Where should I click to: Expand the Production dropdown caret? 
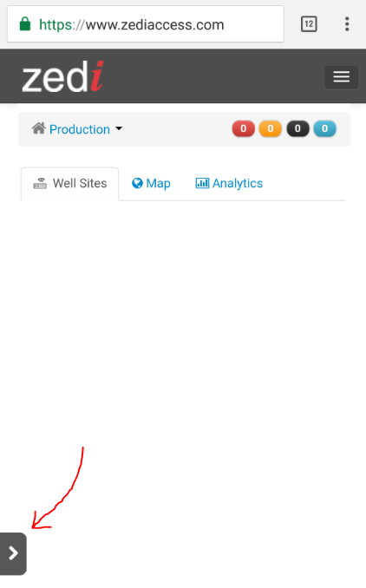(119, 128)
